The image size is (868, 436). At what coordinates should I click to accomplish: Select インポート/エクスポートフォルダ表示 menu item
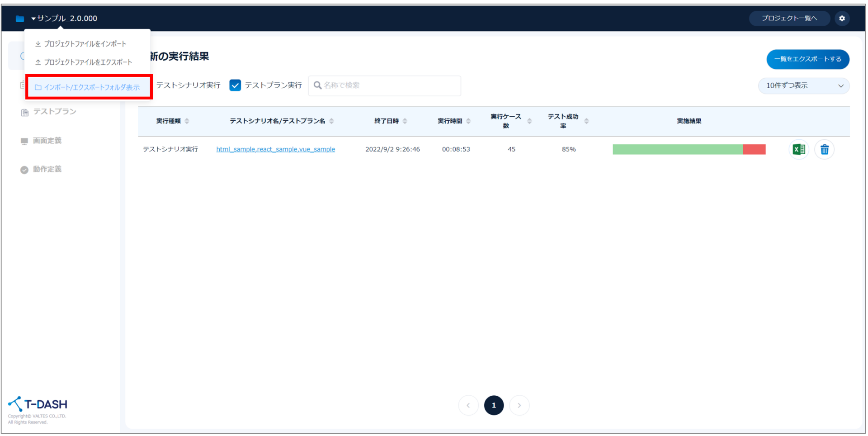[x=91, y=87]
